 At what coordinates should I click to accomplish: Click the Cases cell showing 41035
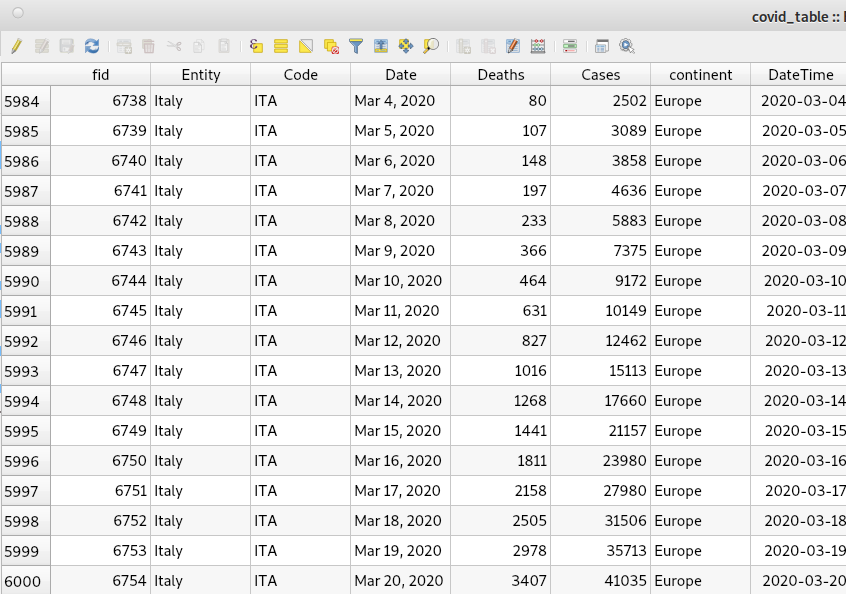point(600,581)
